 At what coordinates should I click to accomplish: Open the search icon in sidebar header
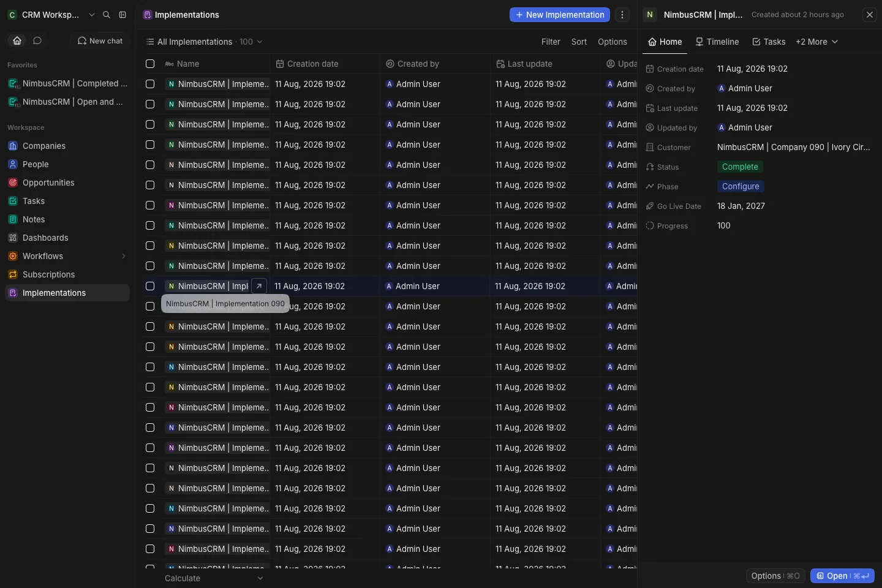pos(107,15)
